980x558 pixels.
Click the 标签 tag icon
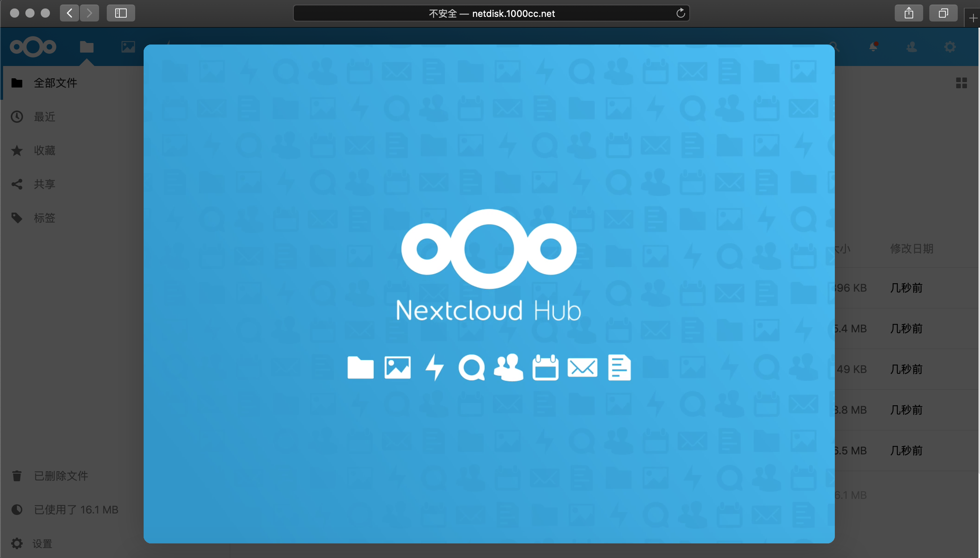(x=17, y=218)
